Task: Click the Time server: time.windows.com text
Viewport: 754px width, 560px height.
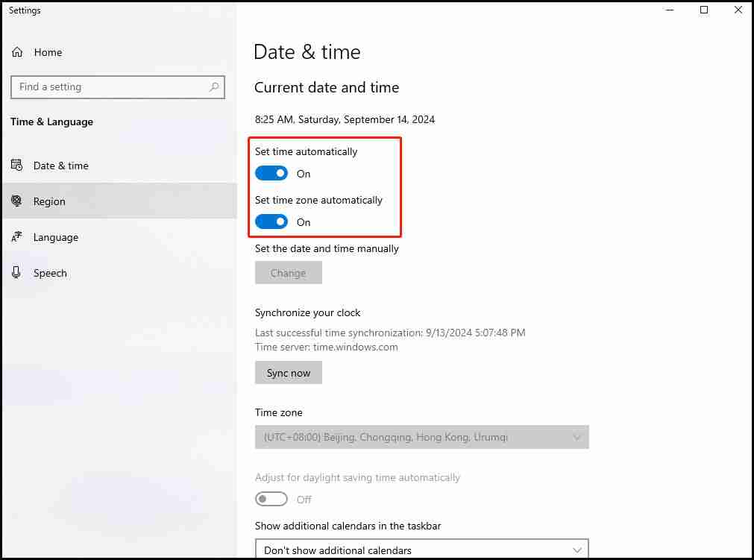Action: tap(327, 347)
